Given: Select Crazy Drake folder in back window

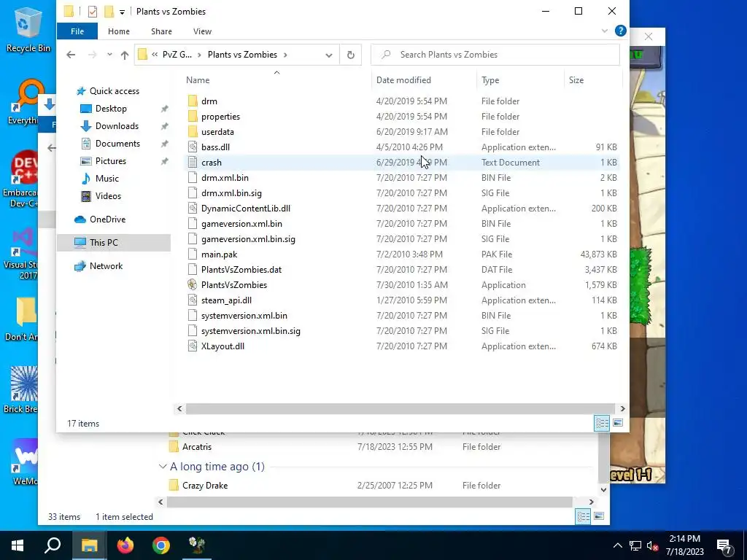Looking at the screenshot, I should tap(205, 486).
